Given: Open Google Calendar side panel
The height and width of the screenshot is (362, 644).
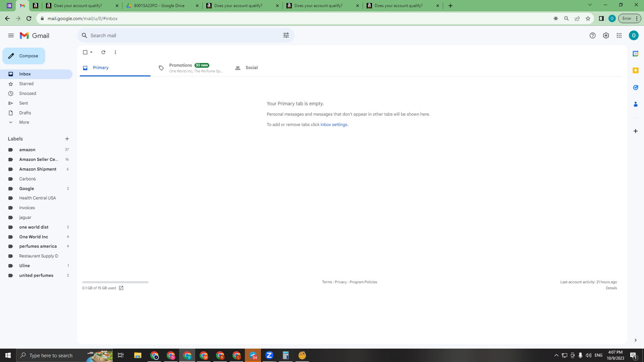Looking at the screenshot, I should [x=636, y=54].
